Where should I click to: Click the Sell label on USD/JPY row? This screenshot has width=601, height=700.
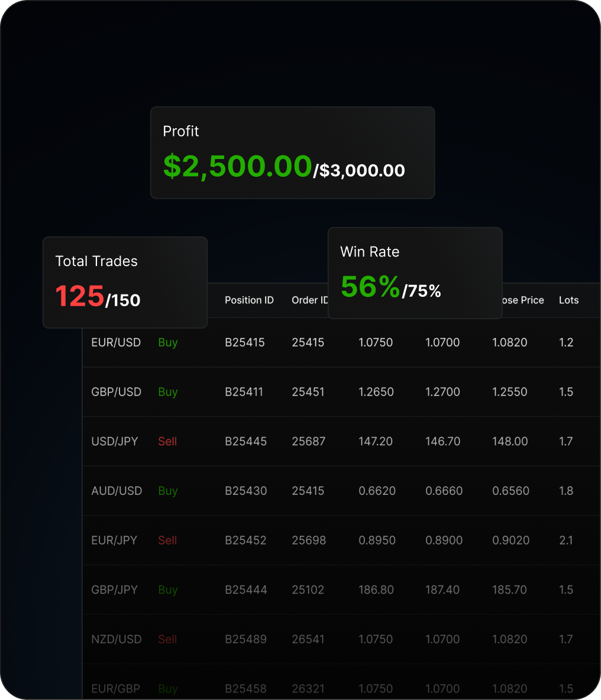click(x=167, y=441)
